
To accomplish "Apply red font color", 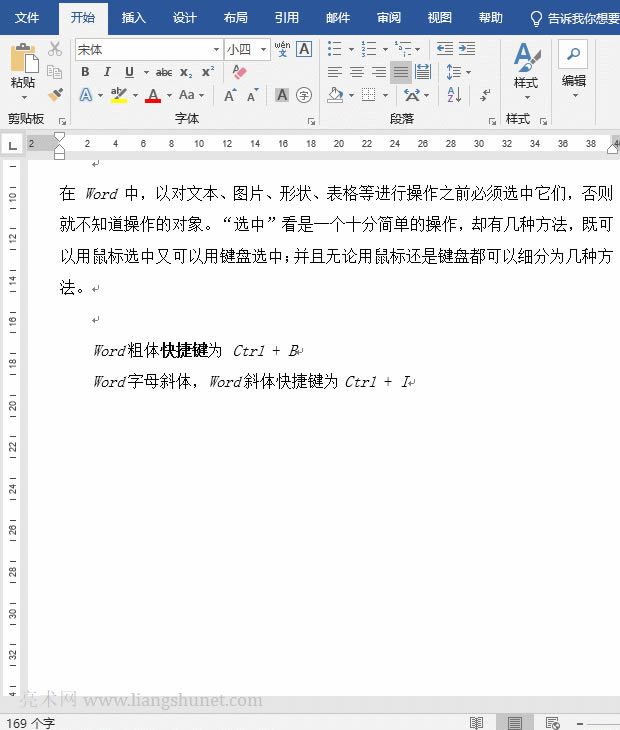I will tap(153, 95).
